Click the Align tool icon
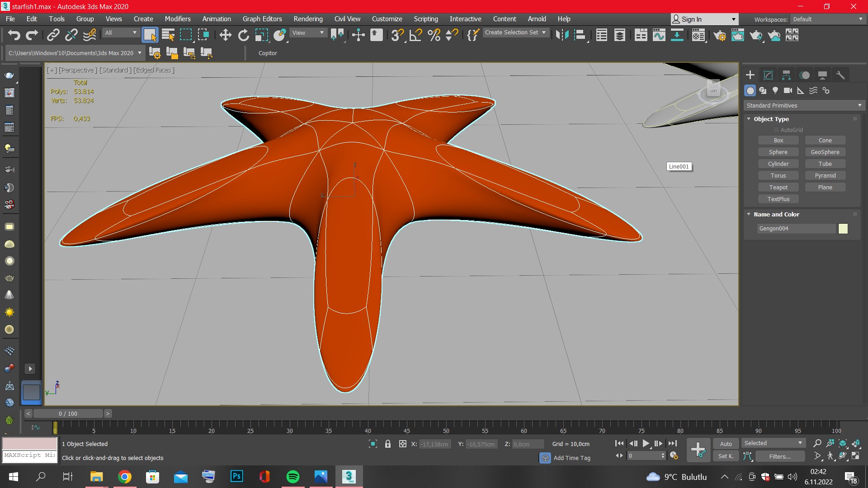 click(x=580, y=35)
